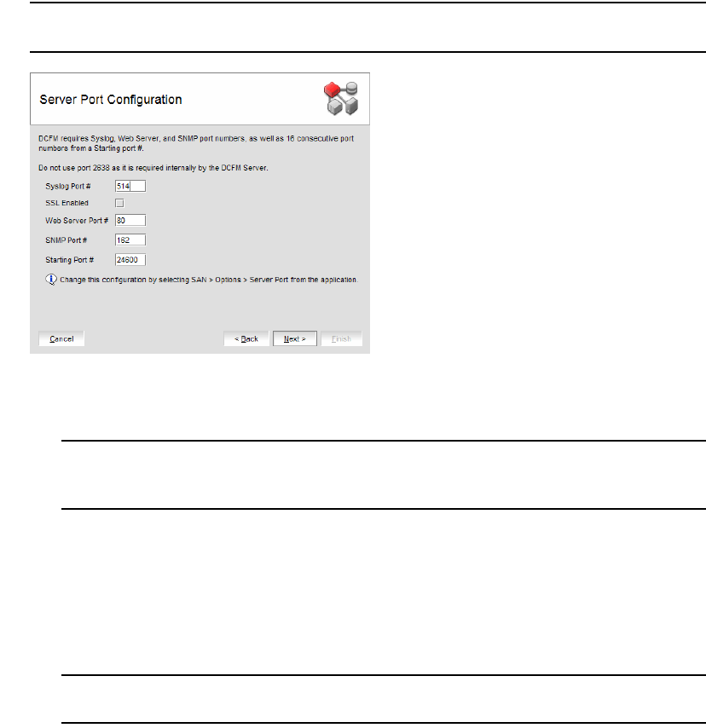Click the Web Server Port # field
The width and height of the screenshot is (706, 728).
coord(130,221)
